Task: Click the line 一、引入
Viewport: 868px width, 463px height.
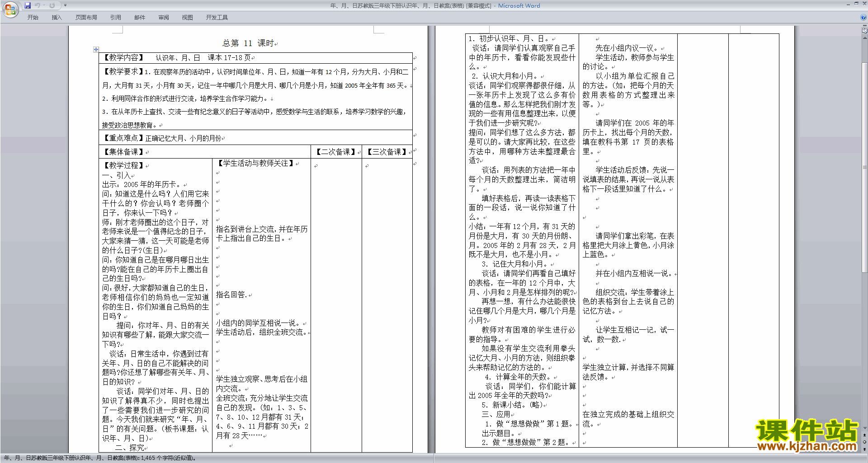Action: click(x=117, y=175)
